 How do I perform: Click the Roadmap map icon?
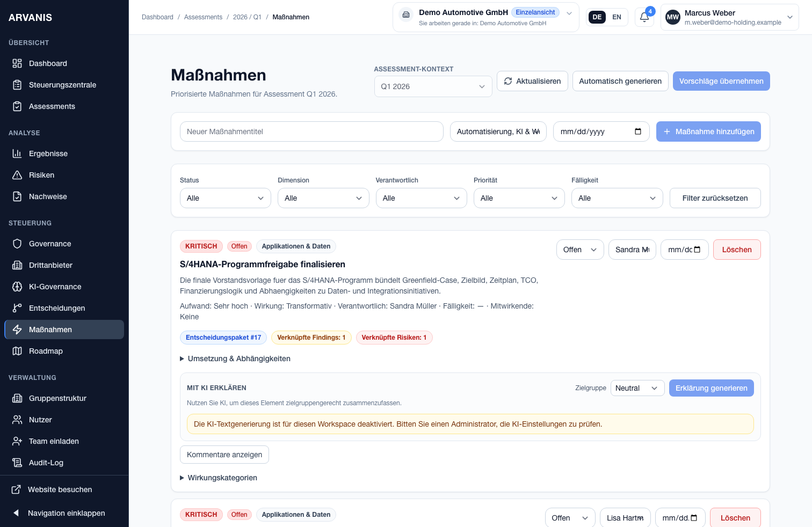pyautogui.click(x=17, y=351)
